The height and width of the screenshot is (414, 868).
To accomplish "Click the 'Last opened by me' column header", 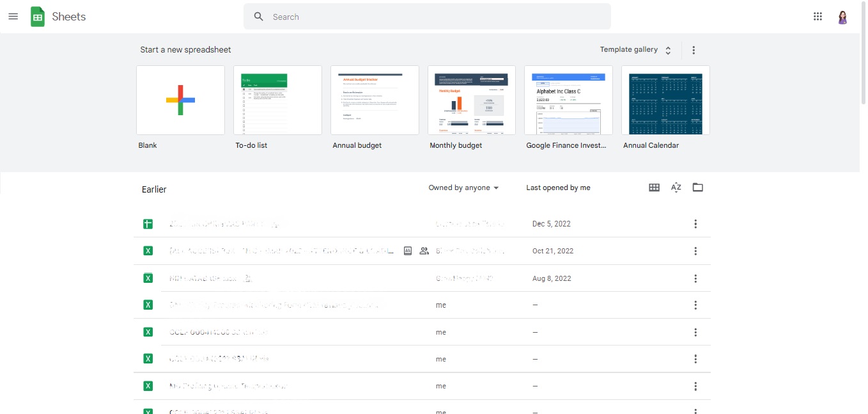I will click(x=558, y=188).
